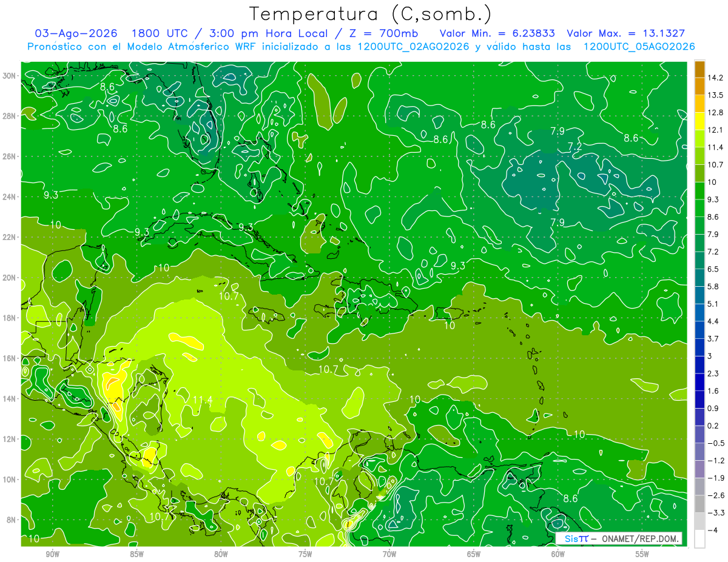
Task: Click the 16N latitude axis label
Action: pos(9,358)
